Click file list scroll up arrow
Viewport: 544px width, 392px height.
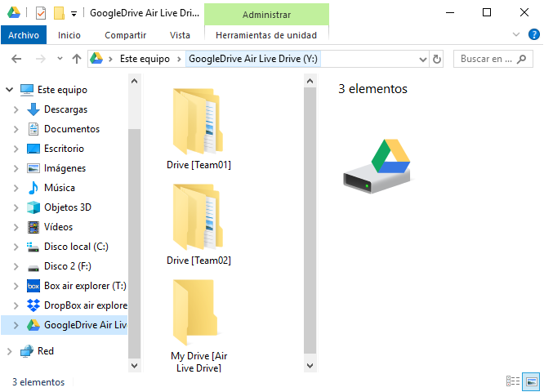point(310,81)
